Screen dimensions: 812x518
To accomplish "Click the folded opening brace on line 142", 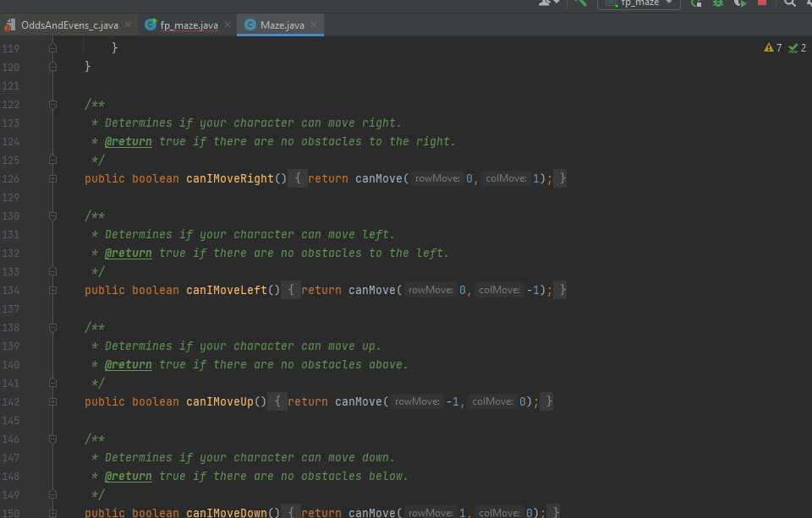I will point(277,401).
